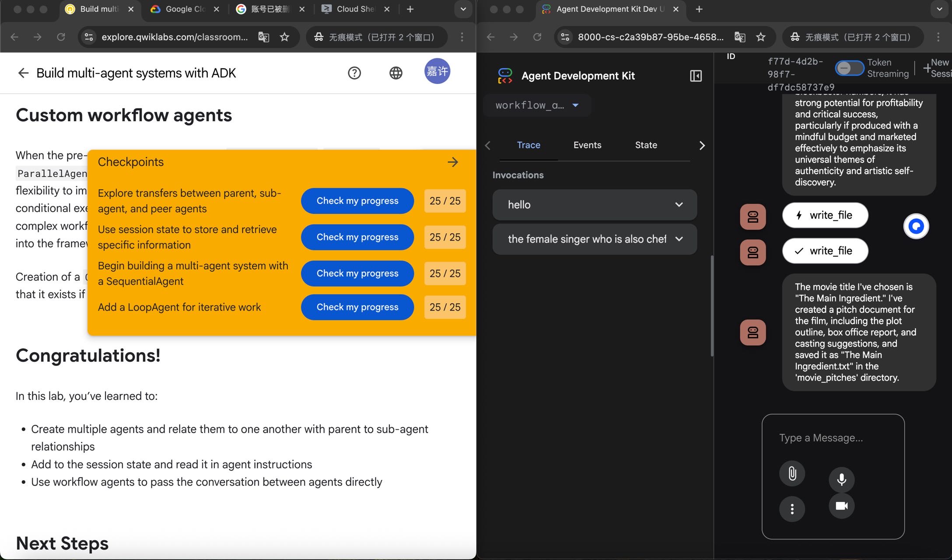The width and height of the screenshot is (952, 560).
Task: Click the agent avatar beside final message
Action: 753,332
